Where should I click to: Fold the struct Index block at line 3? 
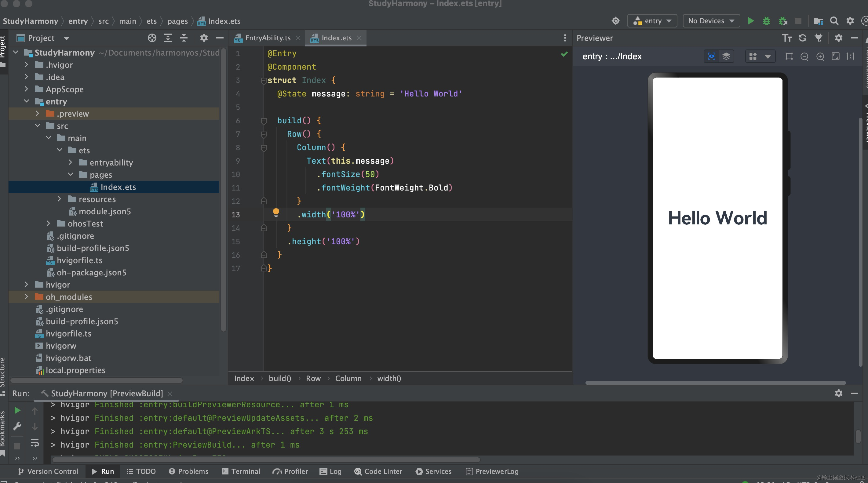264,81
